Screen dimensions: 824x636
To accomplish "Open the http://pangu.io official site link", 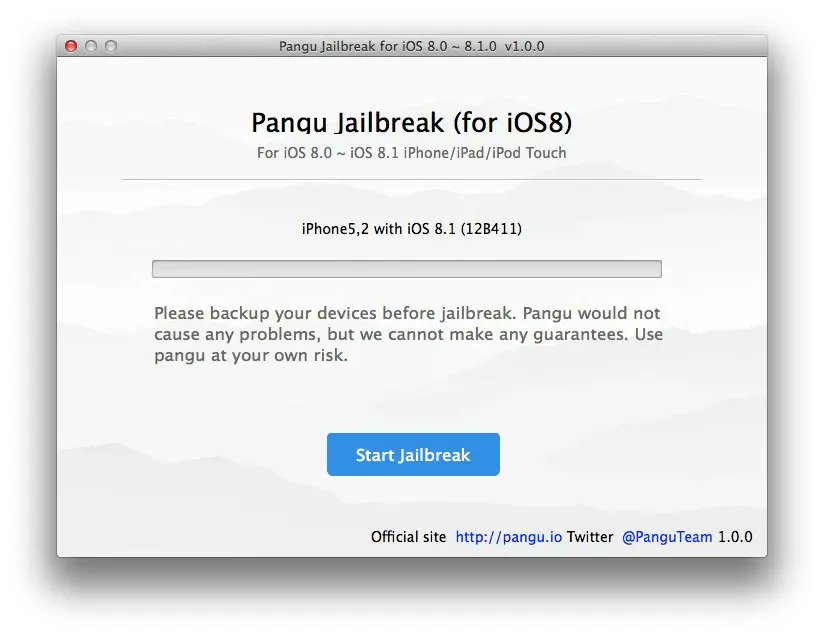I will pos(508,537).
